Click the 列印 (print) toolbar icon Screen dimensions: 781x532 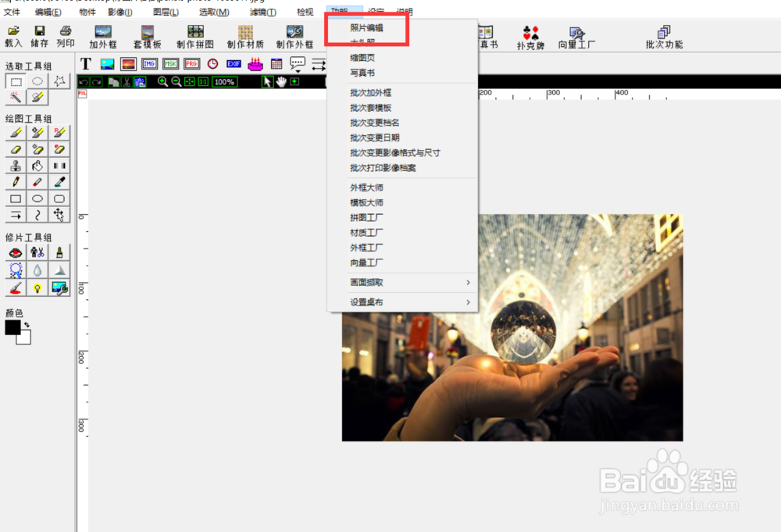coord(66,37)
